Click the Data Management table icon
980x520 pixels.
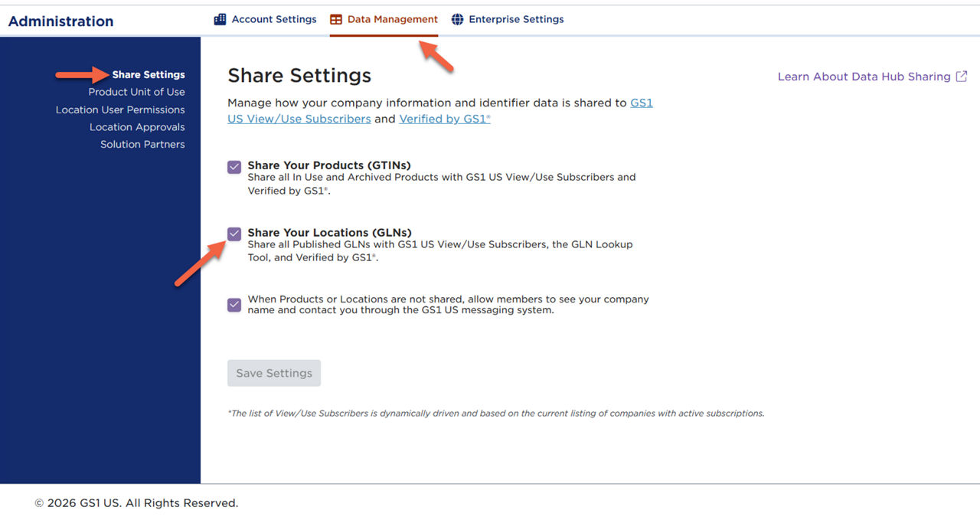pyautogui.click(x=335, y=19)
